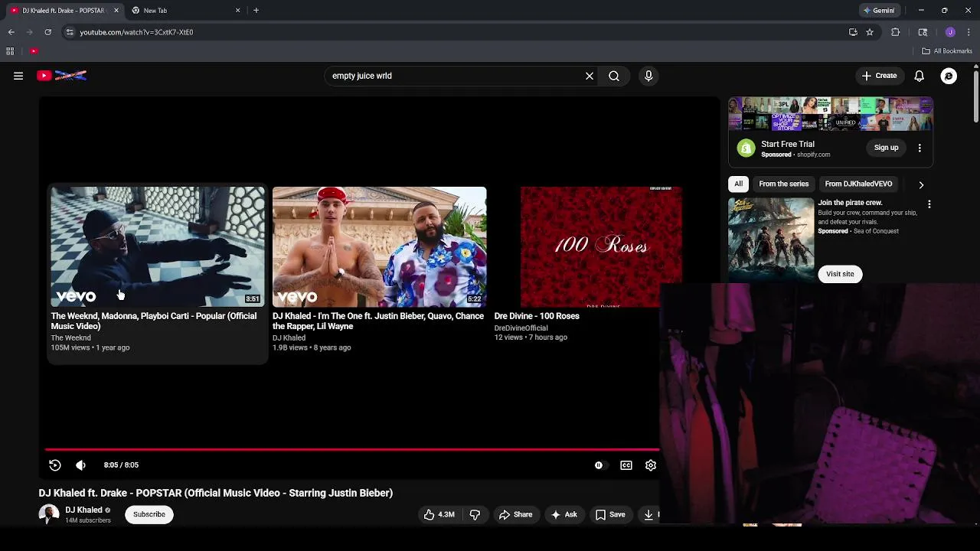Open Ask AI for this video
The image size is (980, 551).
click(564, 514)
